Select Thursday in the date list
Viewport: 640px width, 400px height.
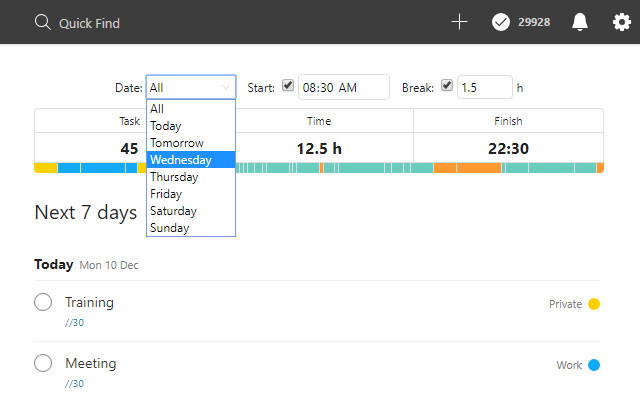pyautogui.click(x=191, y=177)
